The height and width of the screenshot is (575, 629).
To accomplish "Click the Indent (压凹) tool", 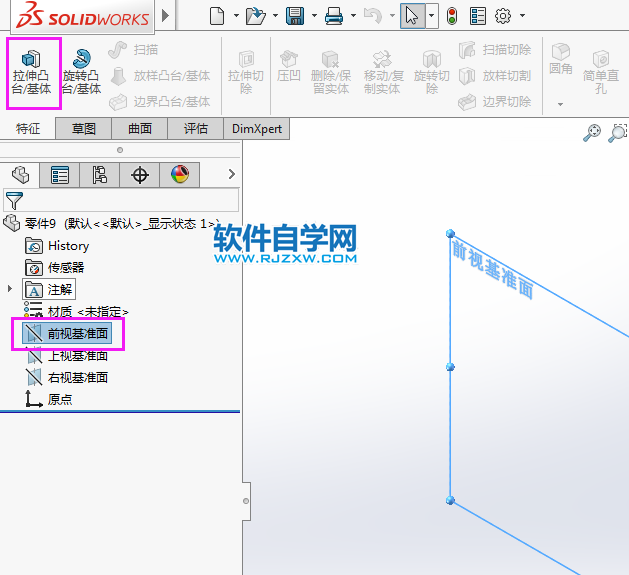I will (288, 66).
